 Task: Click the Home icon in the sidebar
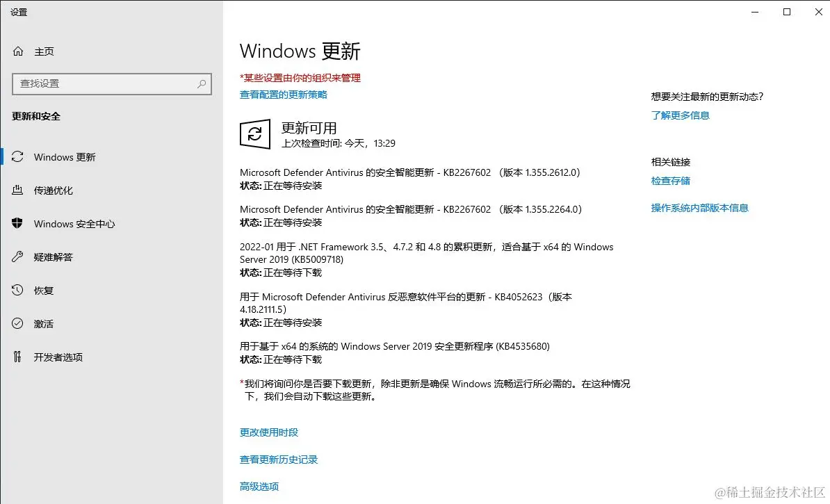coord(18,51)
